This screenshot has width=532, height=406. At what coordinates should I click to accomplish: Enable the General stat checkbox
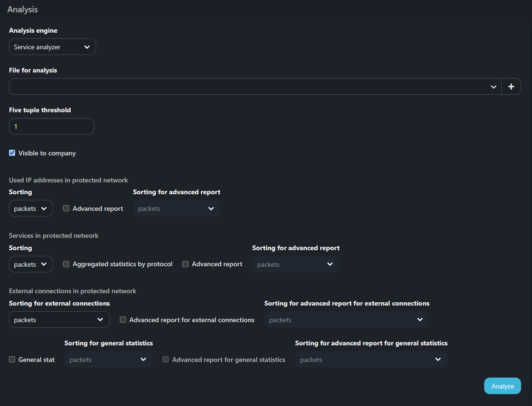tap(12, 360)
